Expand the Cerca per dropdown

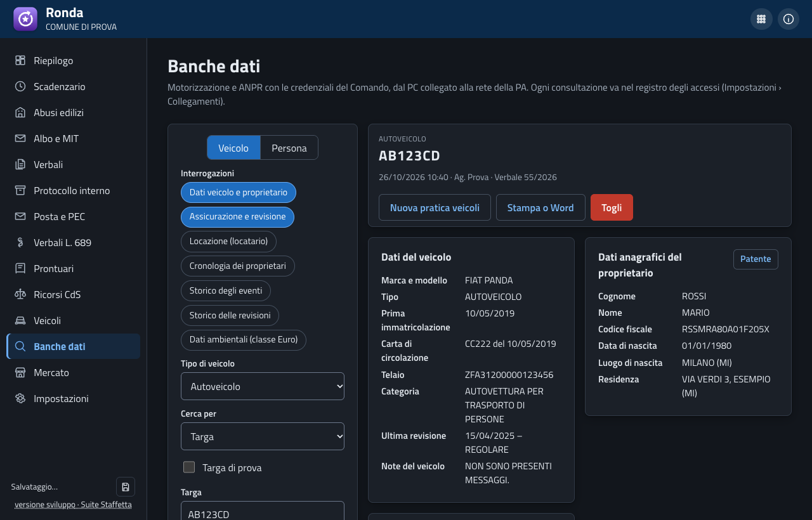tap(263, 436)
